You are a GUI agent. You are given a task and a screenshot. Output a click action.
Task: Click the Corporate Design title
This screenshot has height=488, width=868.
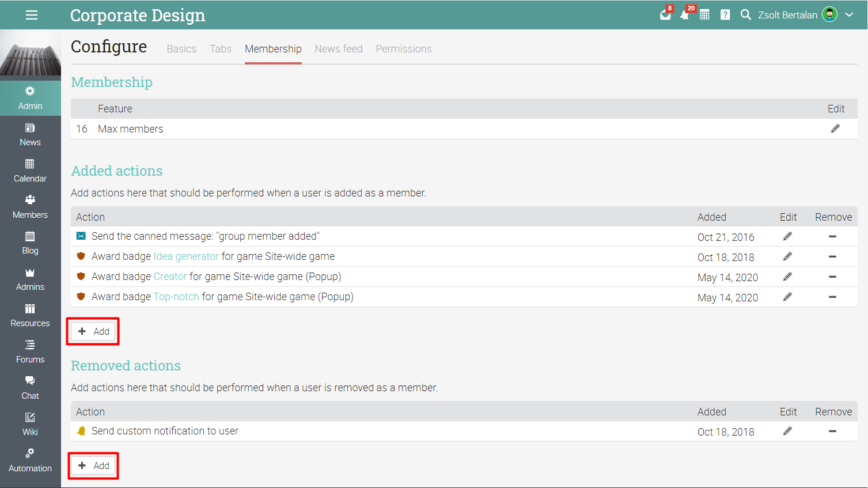coord(138,15)
